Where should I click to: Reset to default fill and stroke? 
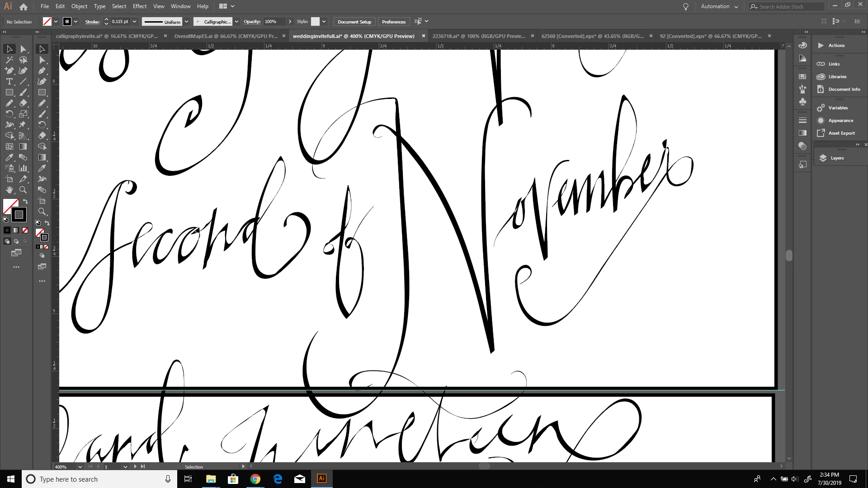tap(5, 220)
